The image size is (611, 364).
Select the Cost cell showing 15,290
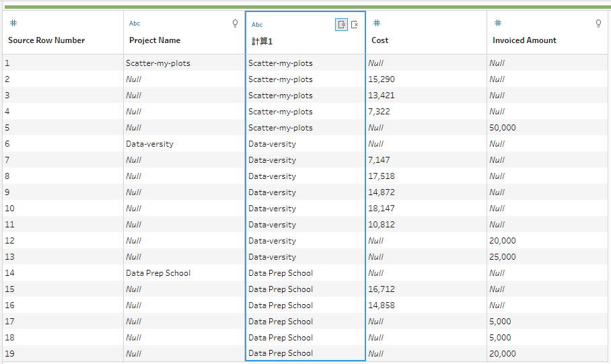[x=381, y=79]
